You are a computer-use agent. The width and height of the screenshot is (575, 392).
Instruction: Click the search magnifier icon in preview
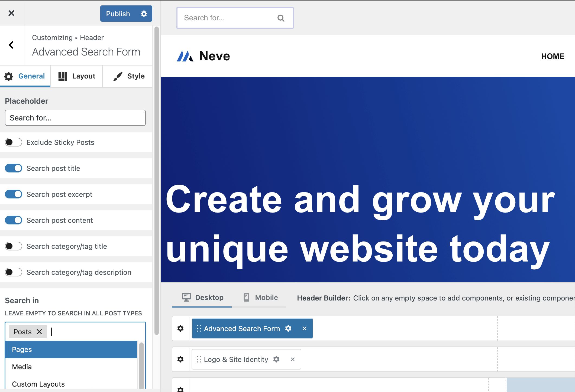(x=281, y=18)
